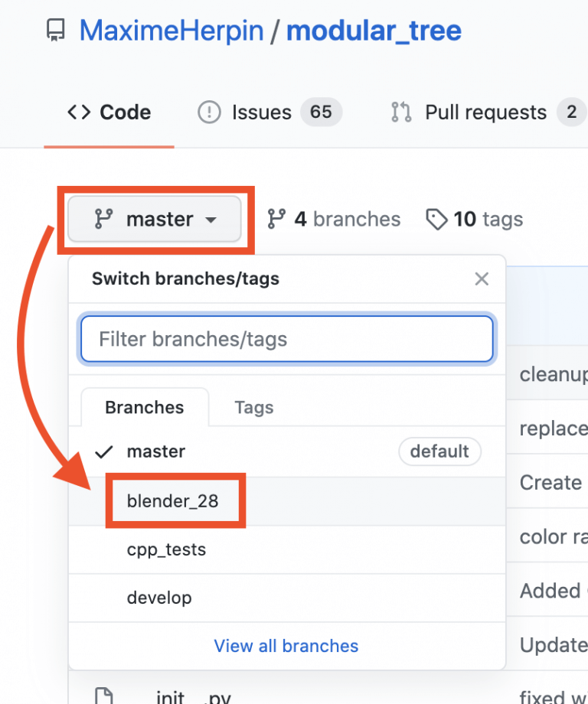Screen dimensions: 588x704
Task: Click the repository book icon
Action: pyautogui.click(x=56, y=31)
